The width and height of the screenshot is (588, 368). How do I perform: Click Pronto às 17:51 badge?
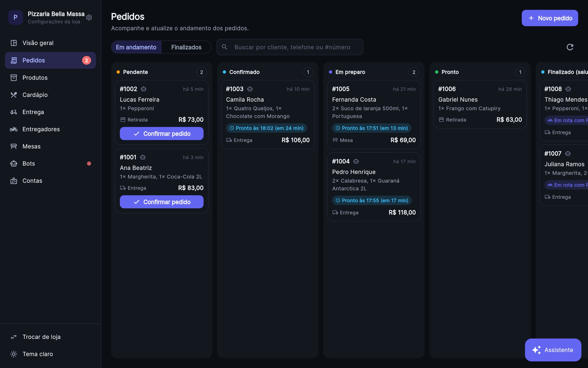372,128
